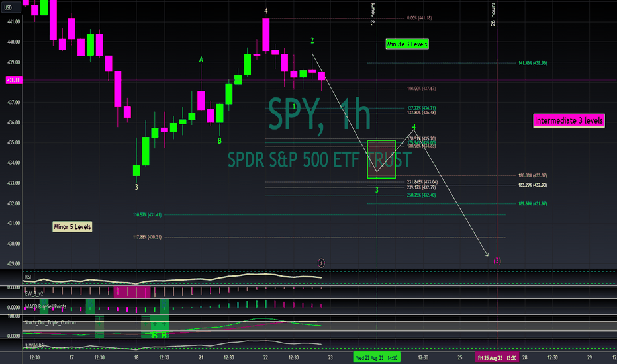Select the Minor 5 Levels label
617x364 pixels.
click(x=72, y=226)
